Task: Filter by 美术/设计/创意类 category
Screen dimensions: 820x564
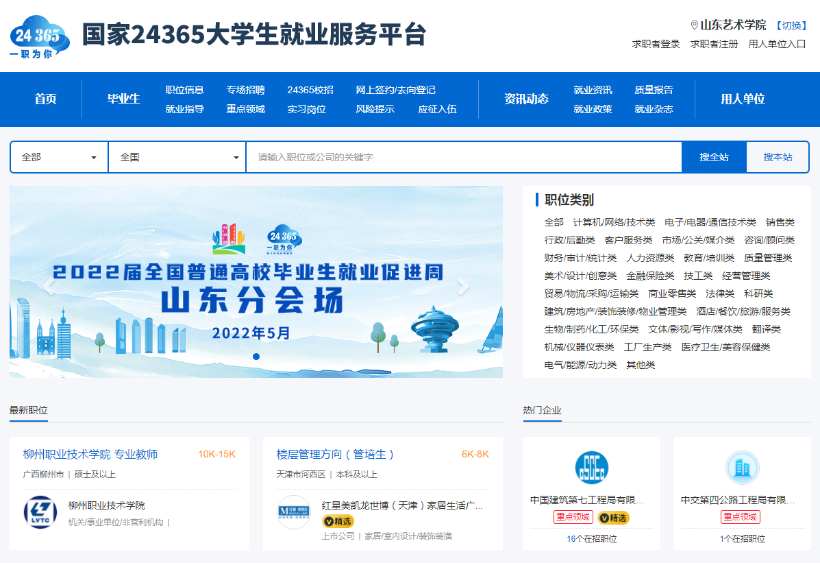Action: pyautogui.click(x=580, y=276)
